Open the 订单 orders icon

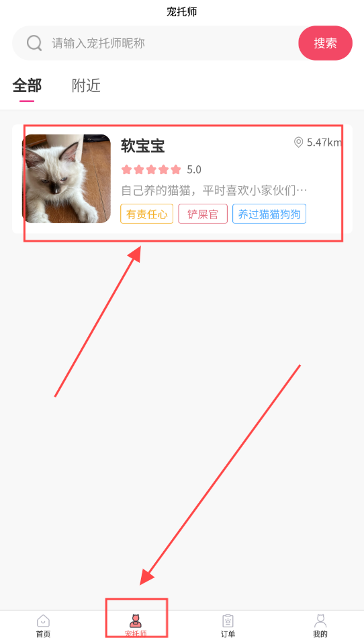[228, 621]
